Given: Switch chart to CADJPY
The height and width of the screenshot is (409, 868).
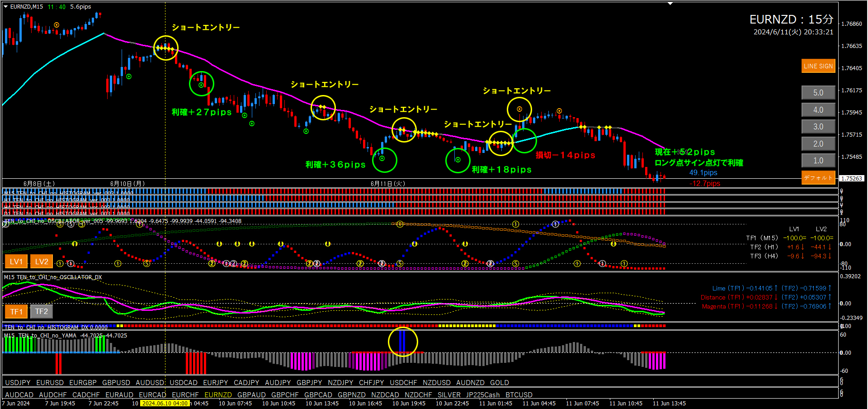Looking at the screenshot, I should [246, 383].
